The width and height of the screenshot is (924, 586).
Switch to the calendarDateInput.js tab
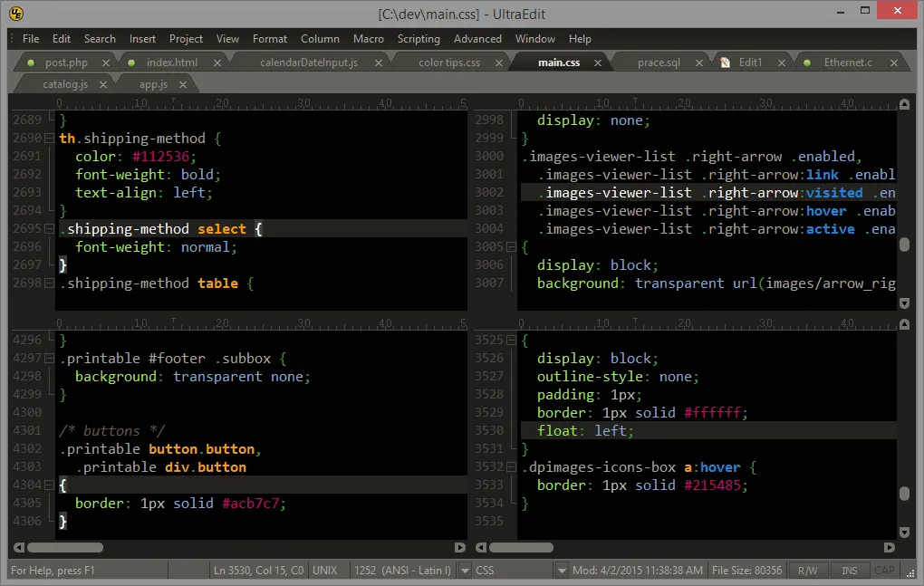coord(308,62)
